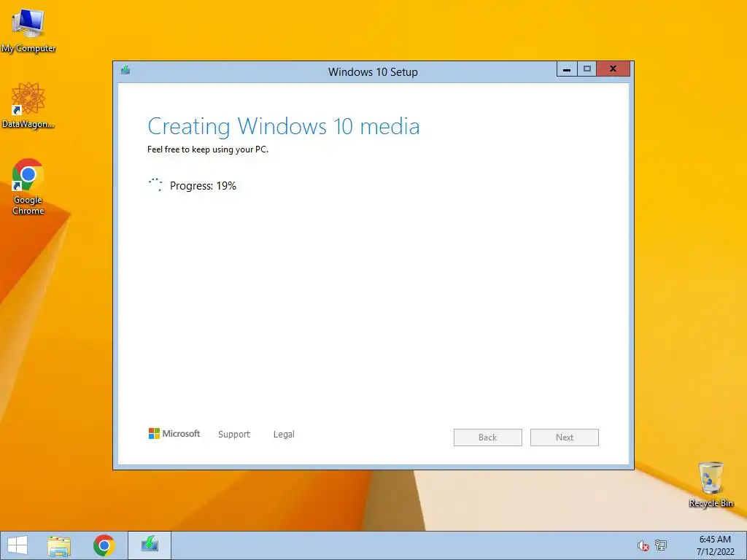Select the DataWagon desktop shortcut
This screenshot has width=747, height=560.
point(28,105)
